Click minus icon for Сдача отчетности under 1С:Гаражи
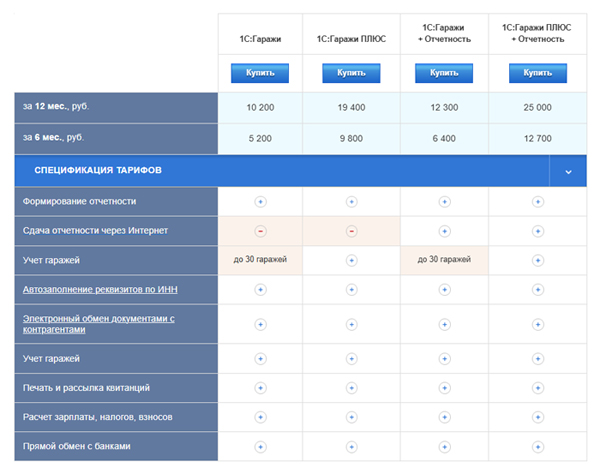Screen dimensions: 600x474 pyautogui.click(x=260, y=231)
